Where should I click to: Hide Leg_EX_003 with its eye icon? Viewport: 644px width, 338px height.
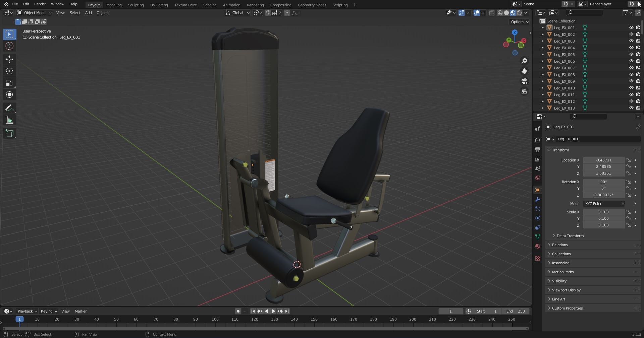631,41
